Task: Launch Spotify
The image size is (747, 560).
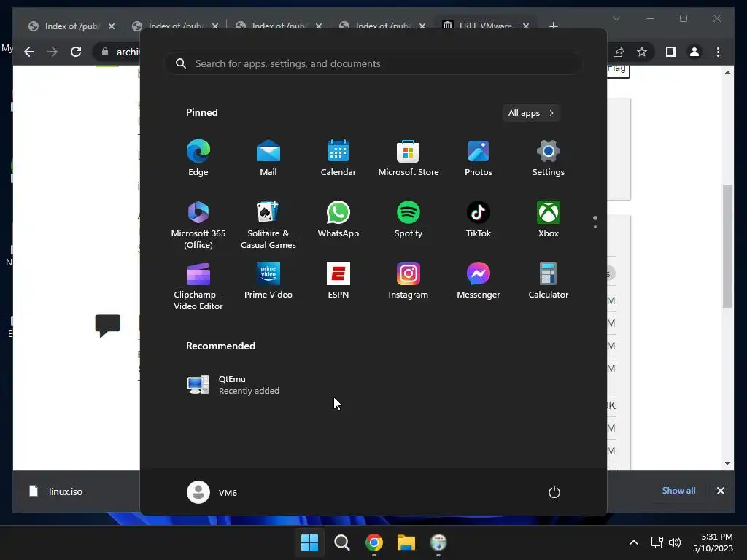Action: 409,219
